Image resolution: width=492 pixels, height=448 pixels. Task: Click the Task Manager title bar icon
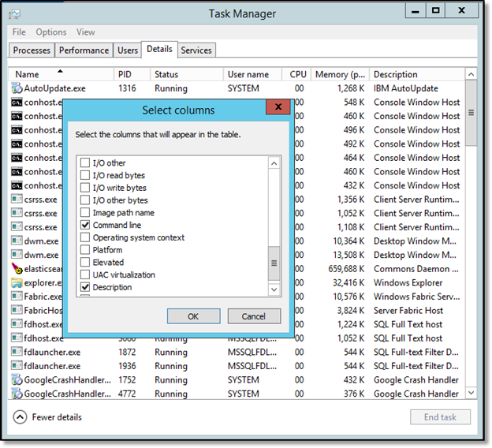tap(15, 14)
